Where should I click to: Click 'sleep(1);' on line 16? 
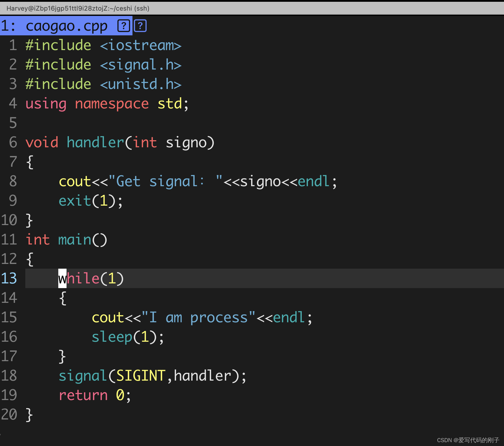[x=128, y=337]
